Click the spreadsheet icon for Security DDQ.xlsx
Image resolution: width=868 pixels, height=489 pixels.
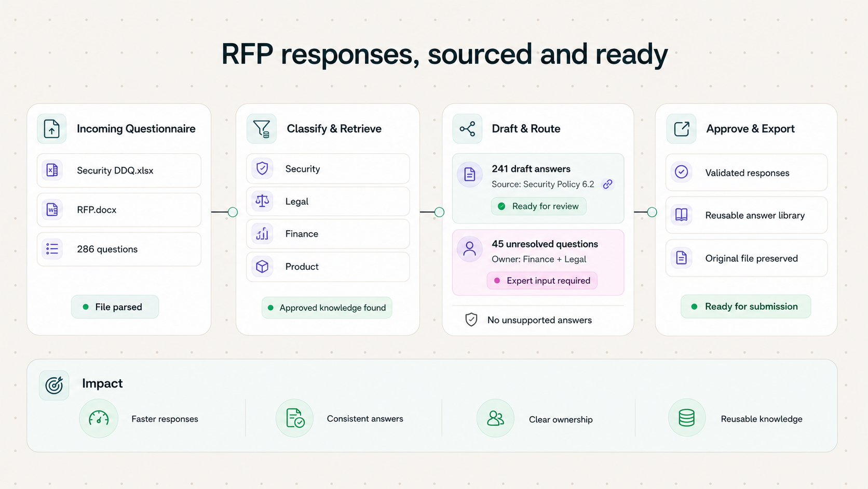coord(52,170)
